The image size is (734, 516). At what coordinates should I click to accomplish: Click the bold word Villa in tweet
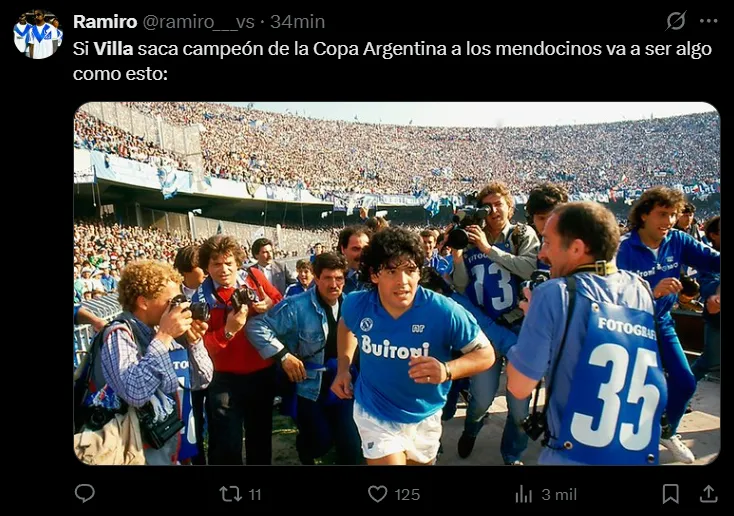(113, 49)
